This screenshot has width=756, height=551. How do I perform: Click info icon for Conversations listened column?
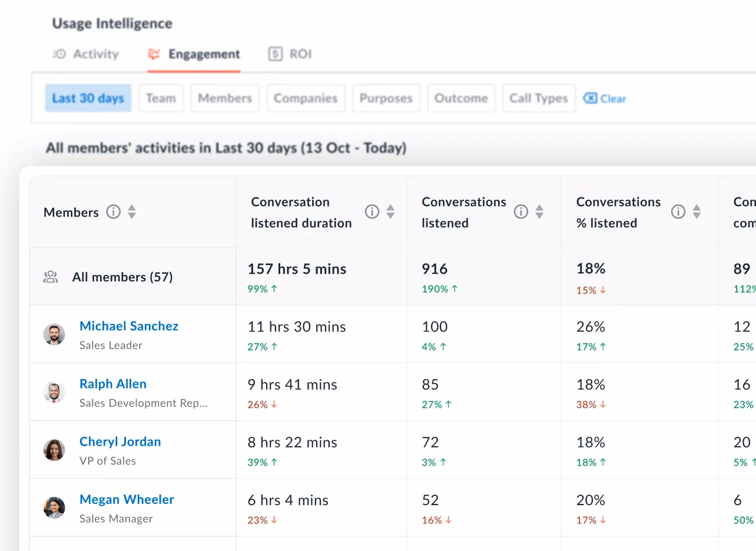click(521, 212)
